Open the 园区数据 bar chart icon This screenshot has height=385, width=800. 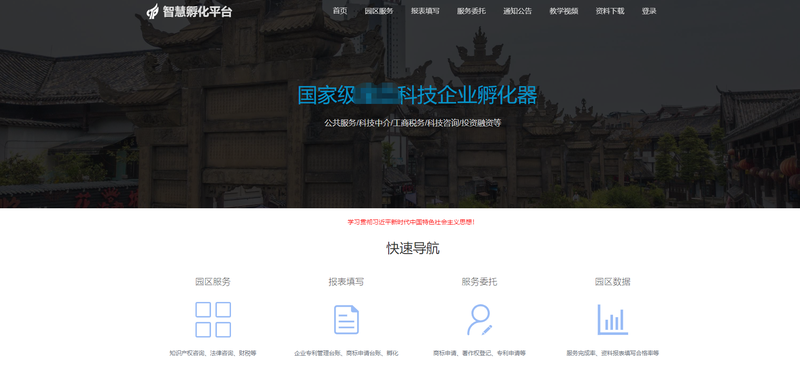(x=613, y=320)
